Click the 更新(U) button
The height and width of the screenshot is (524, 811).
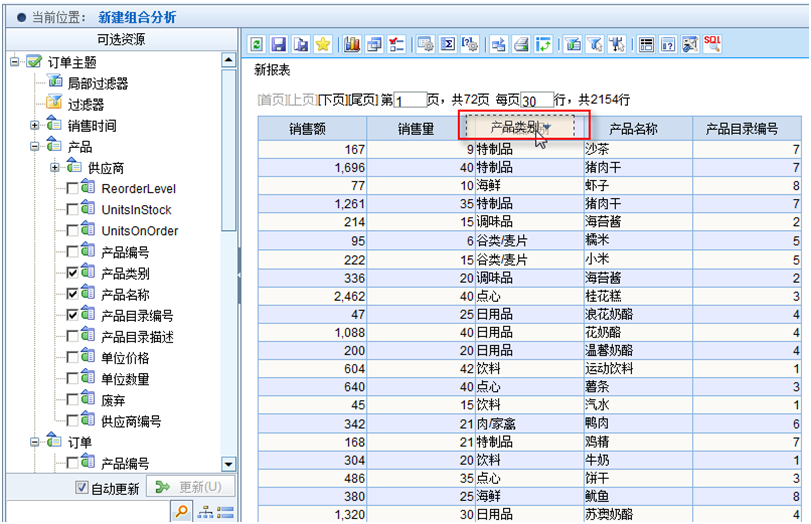click(x=191, y=487)
